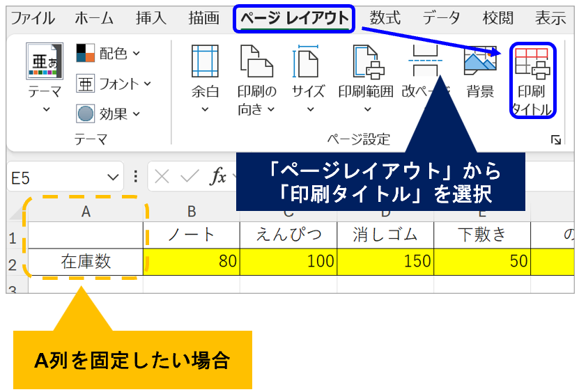Select the ページ レイアウト tab
This screenshot has width=579, height=392.
click(x=294, y=18)
